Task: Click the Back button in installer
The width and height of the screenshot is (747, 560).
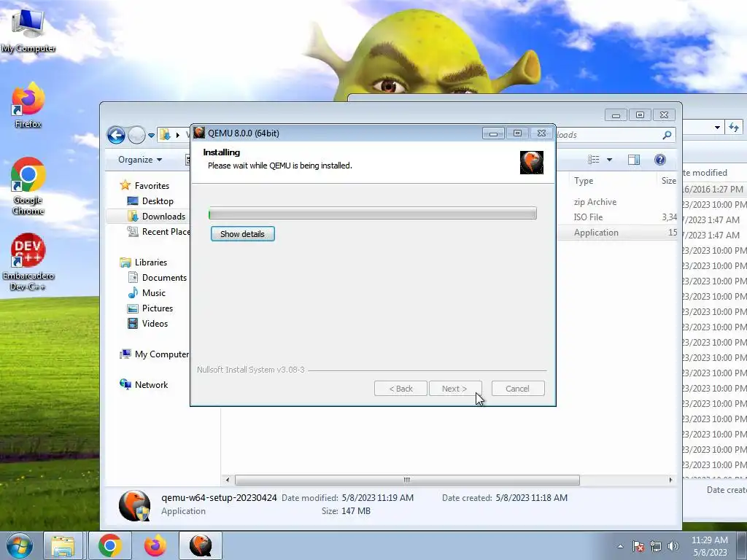Action: pos(400,389)
